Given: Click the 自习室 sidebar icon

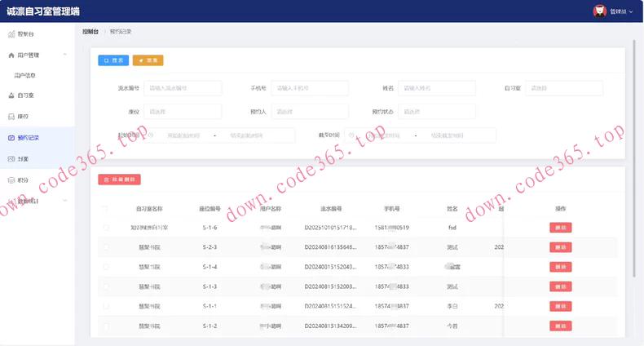Looking at the screenshot, I should tap(11, 95).
